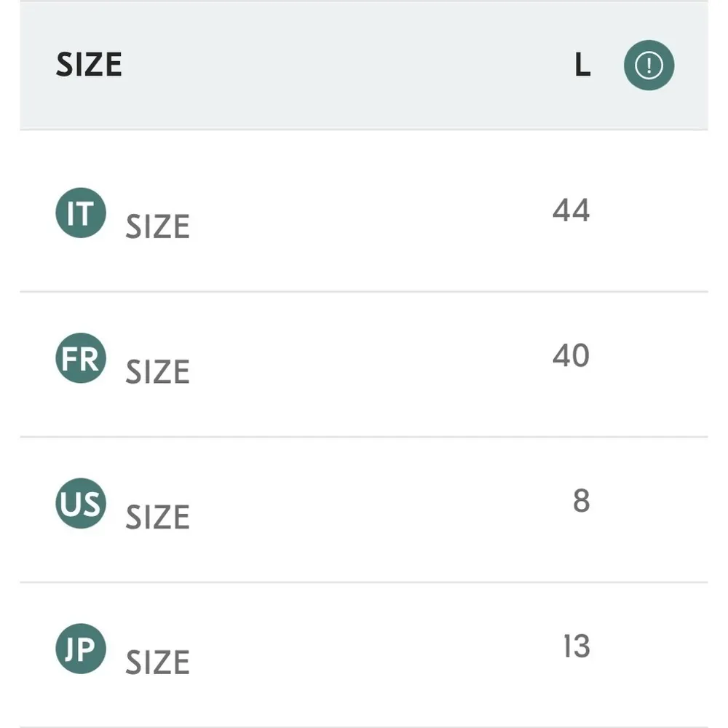Viewport: 728px width, 728px height.
Task: Click the SIZE label next to JP
Action: click(157, 662)
